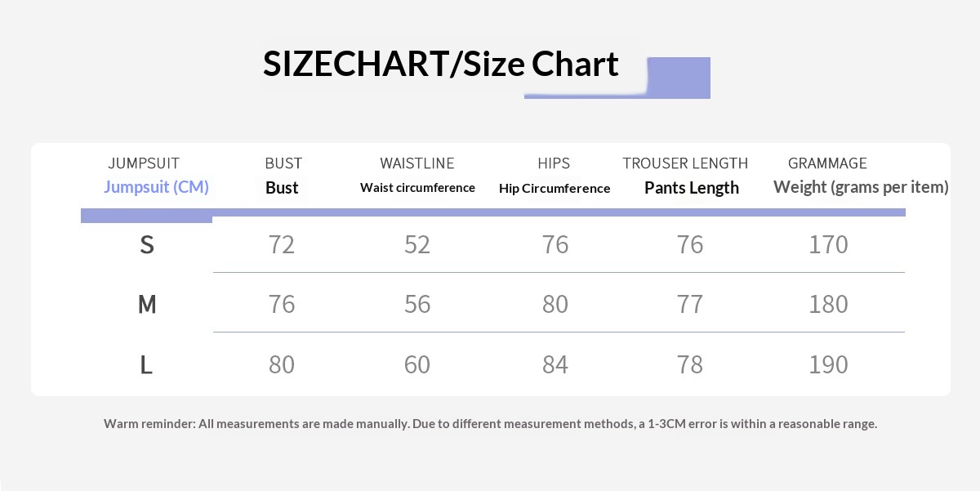Image resolution: width=980 pixels, height=491 pixels.
Task: Select pants length 77 in M row
Action: (690, 304)
